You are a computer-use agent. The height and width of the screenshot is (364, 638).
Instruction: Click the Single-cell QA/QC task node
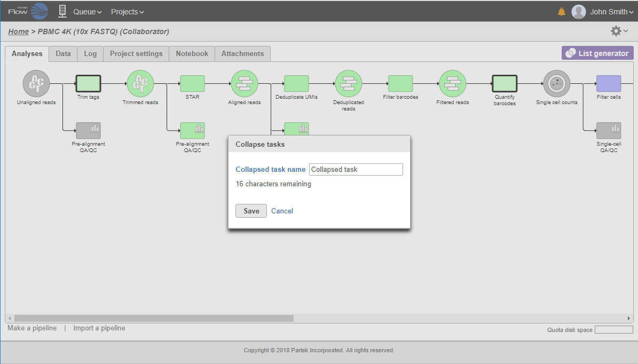[609, 131]
